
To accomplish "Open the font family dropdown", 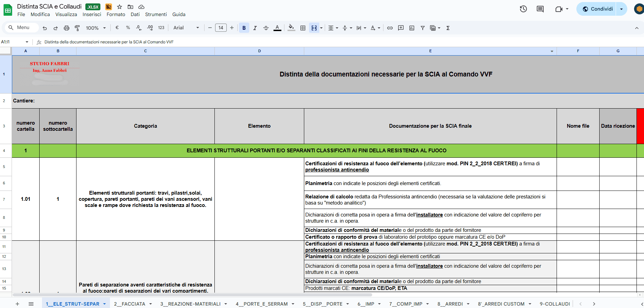I will click(x=186, y=28).
